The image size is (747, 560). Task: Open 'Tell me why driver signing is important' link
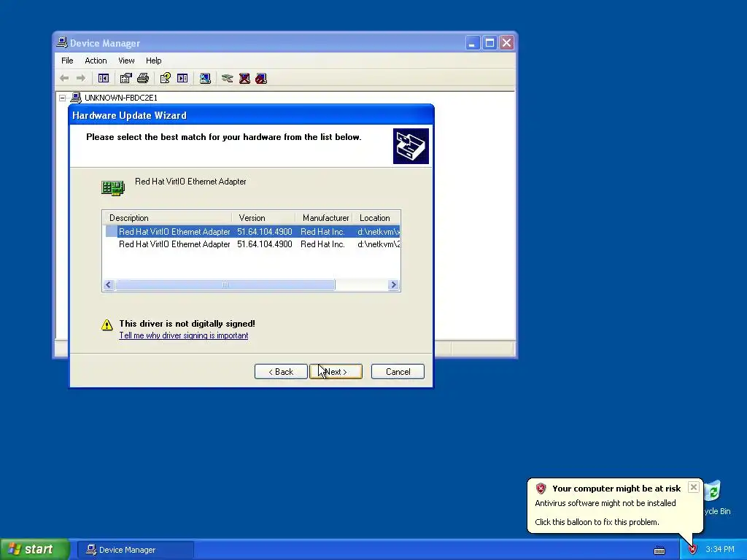coord(183,335)
